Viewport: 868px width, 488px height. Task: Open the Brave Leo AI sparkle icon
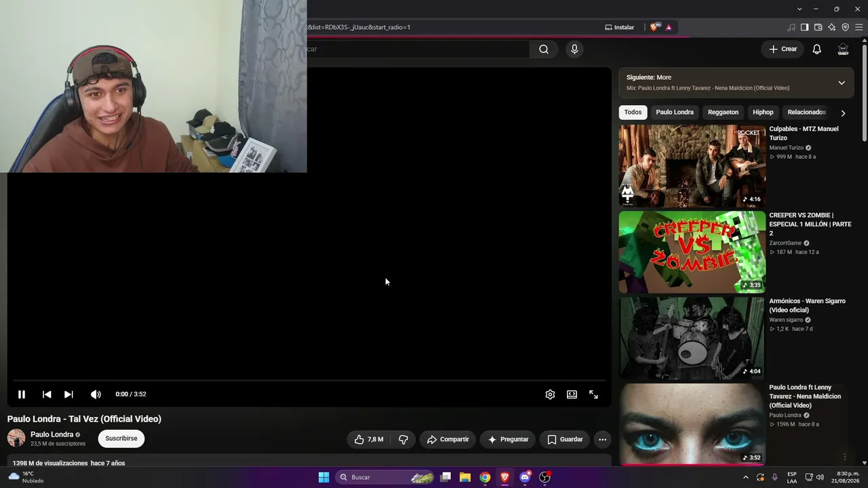pyautogui.click(x=831, y=27)
